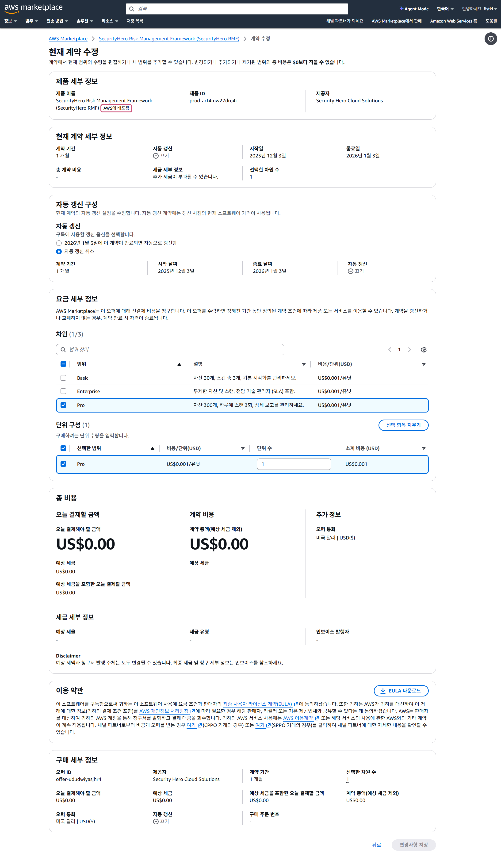
Task: Open the 여기 link for CPPO 거래
Action: 194,725
